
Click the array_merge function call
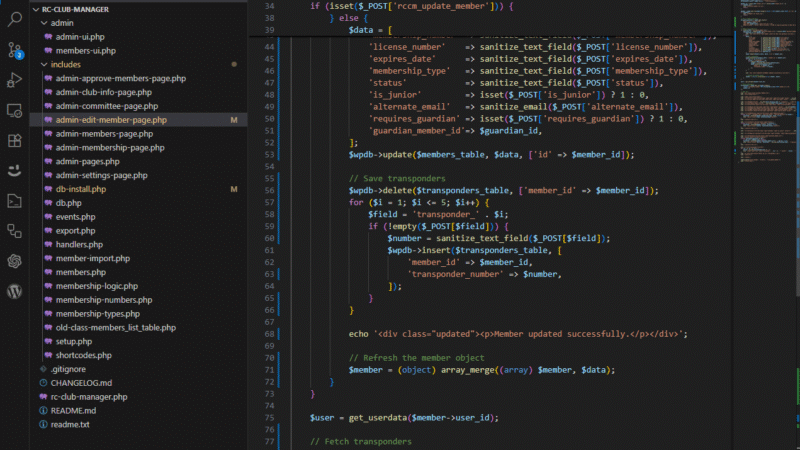467,370
